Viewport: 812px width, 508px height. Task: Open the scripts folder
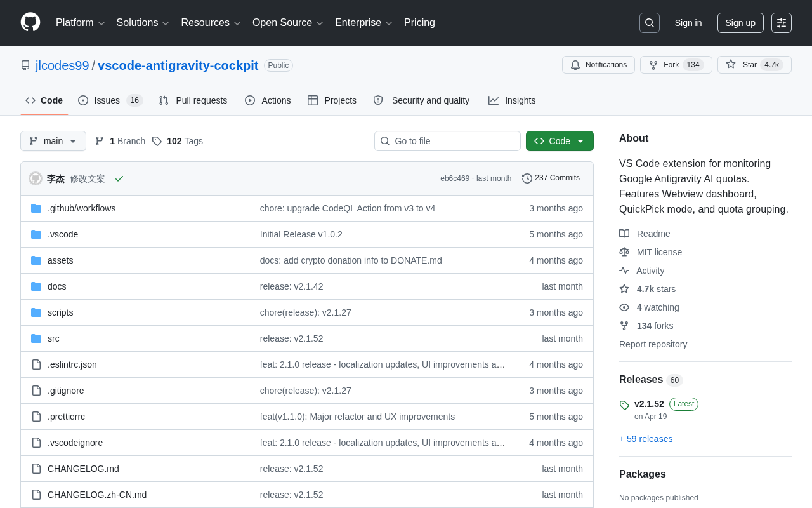point(60,312)
